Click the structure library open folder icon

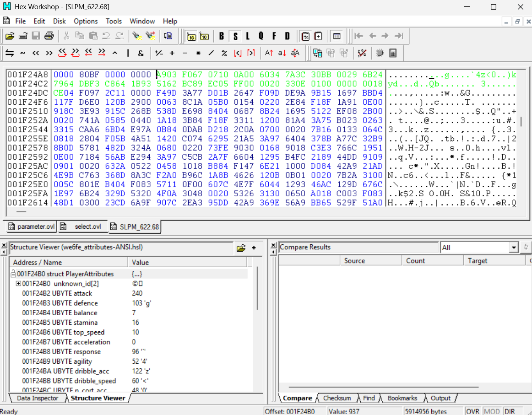pos(241,248)
